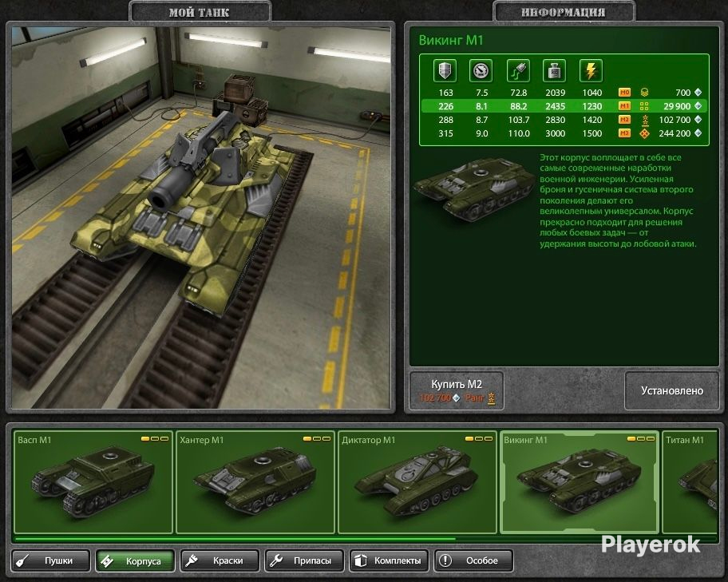Screen dimensions: 728x582
Task: Click the Купить М2 buy button
Action: [x=457, y=390]
